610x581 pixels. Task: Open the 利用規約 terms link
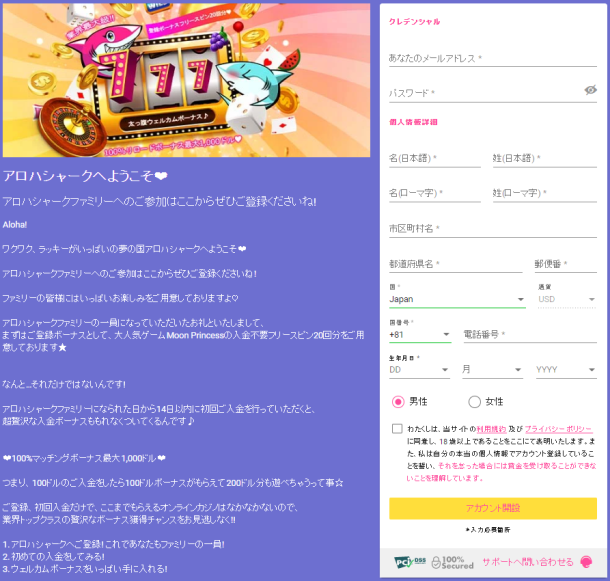(x=491, y=429)
